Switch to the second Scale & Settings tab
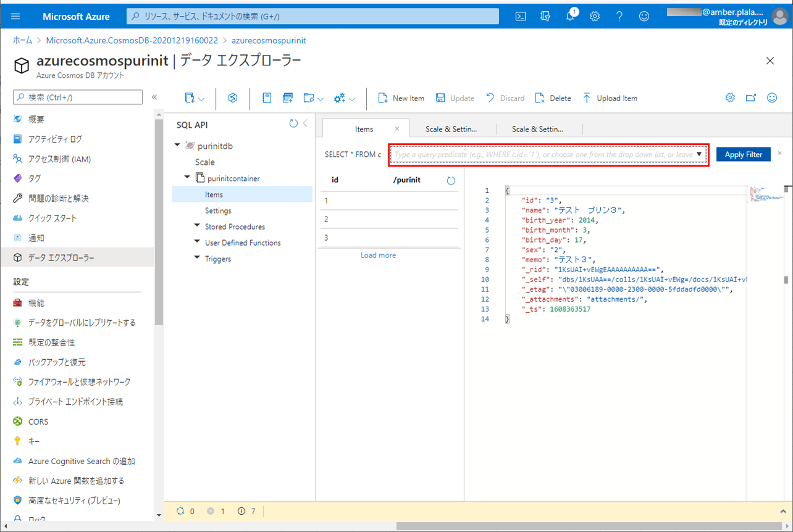 pos(538,129)
